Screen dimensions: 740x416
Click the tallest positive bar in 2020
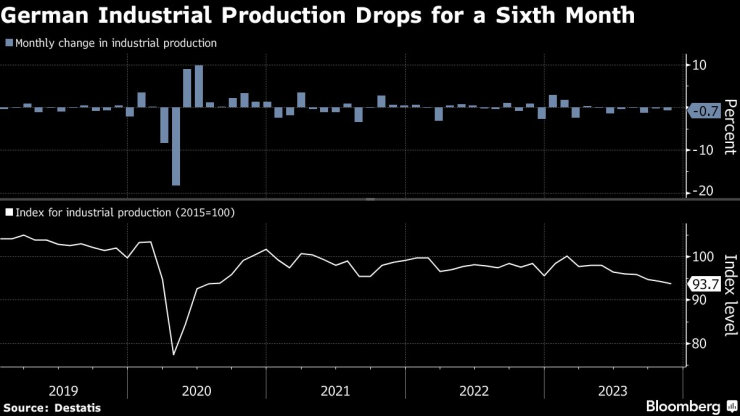199,86
